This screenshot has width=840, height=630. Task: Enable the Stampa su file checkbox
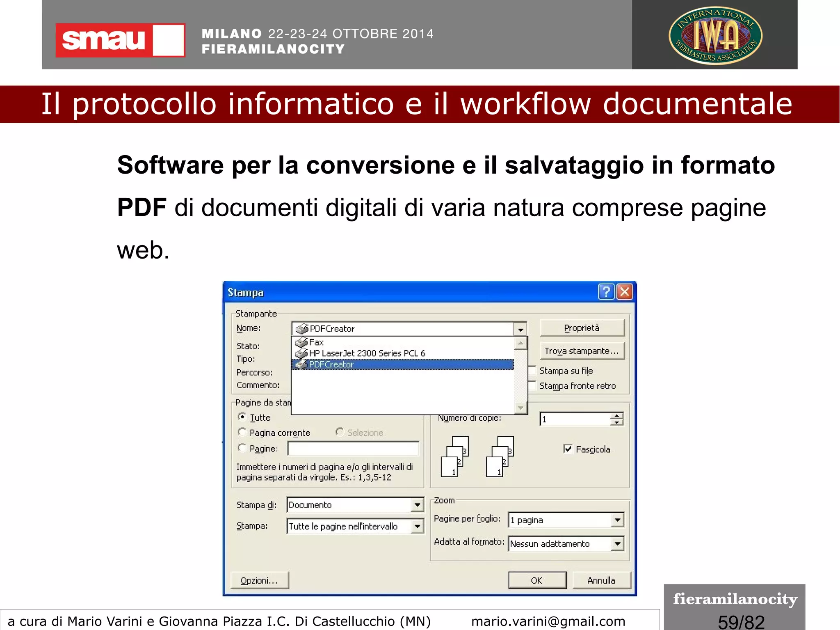click(x=532, y=371)
